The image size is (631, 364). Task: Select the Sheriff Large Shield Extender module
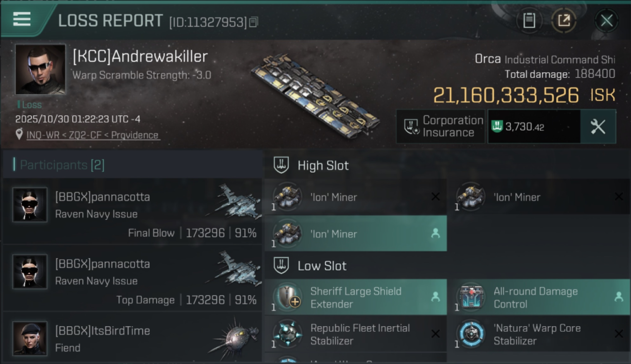pos(355,298)
